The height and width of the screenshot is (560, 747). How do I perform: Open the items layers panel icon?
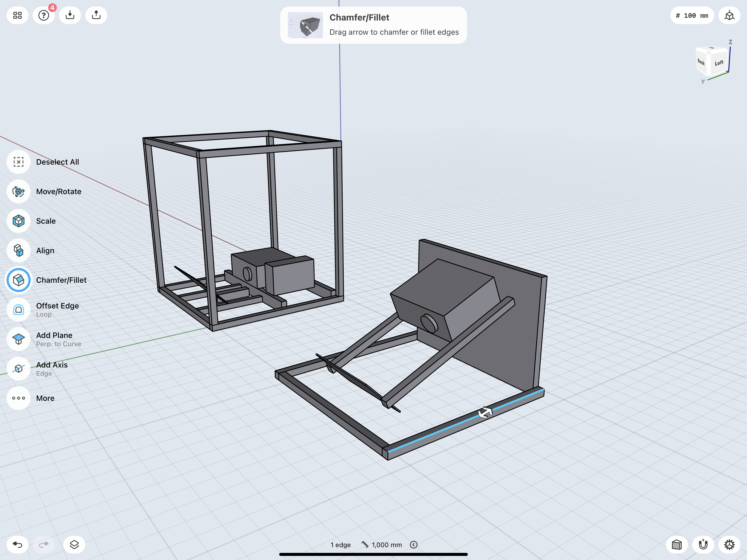(x=74, y=544)
